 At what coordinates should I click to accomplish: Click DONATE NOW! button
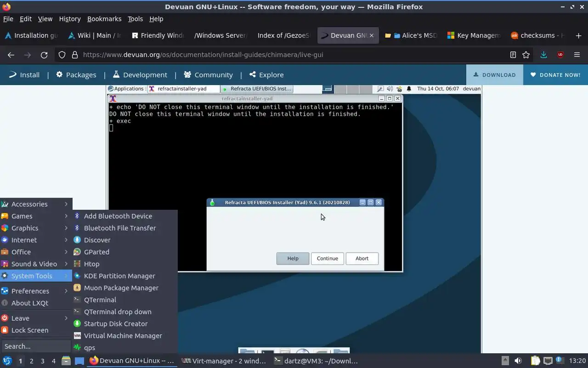point(555,75)
